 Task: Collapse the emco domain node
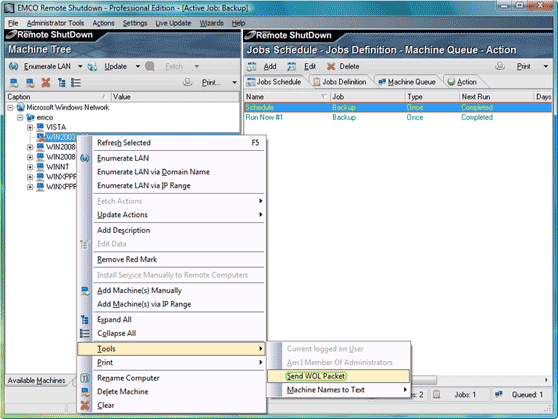pos(20,117)
